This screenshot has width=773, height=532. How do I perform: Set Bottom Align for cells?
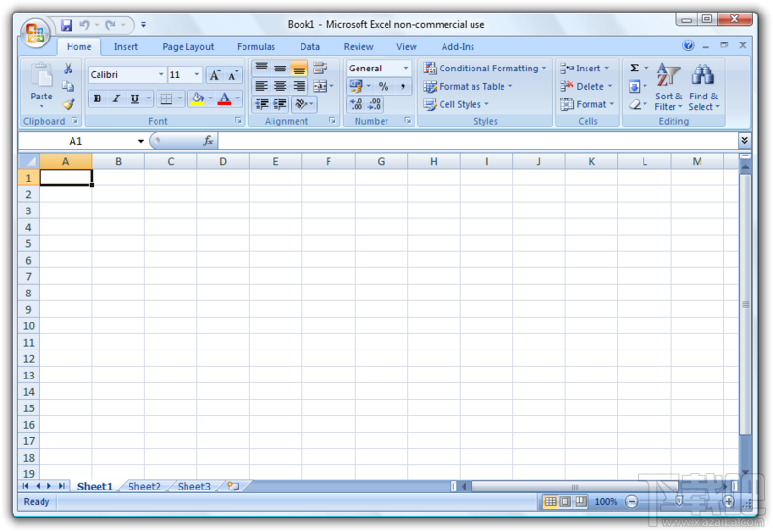pyautogui.click(x=299, y=68)
